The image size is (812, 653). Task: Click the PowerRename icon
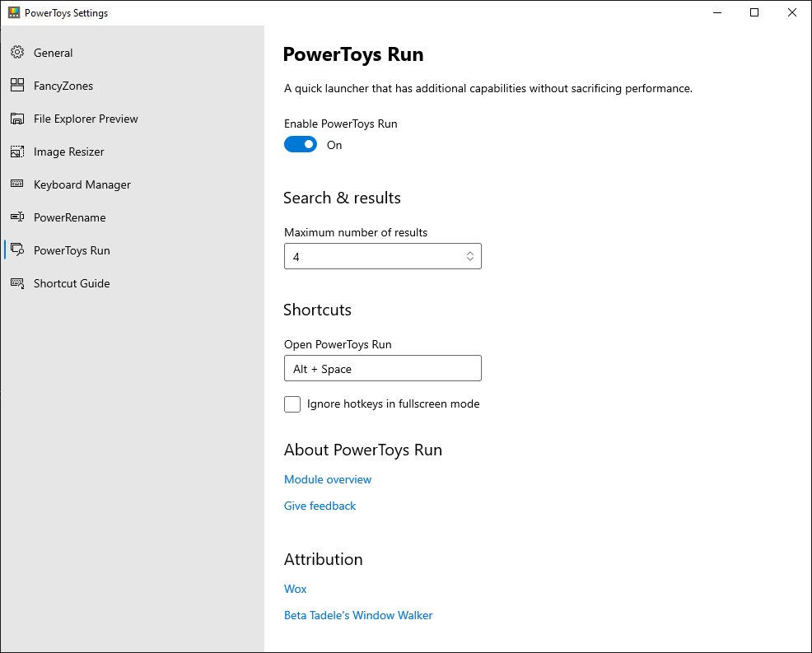click(x=17, y=217)
